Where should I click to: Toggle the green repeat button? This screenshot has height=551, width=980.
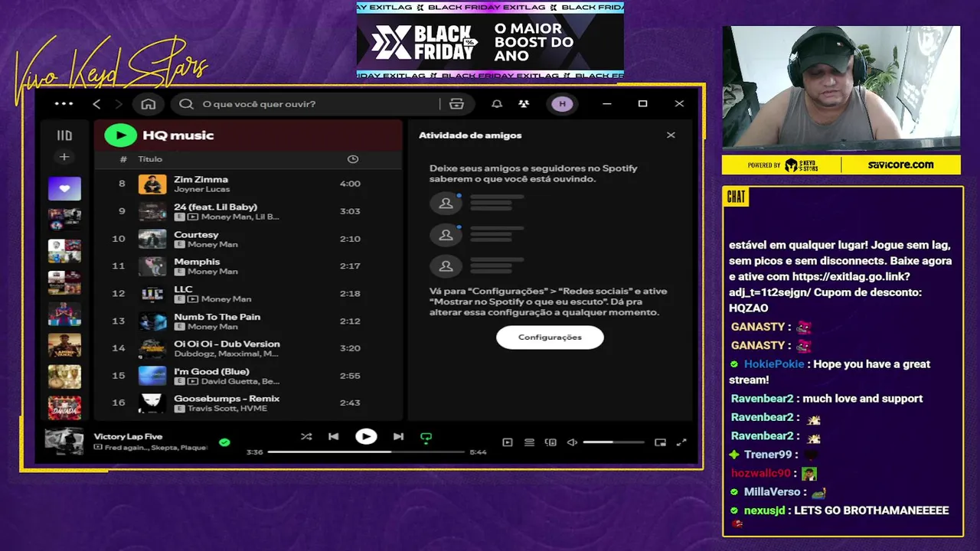426,437
